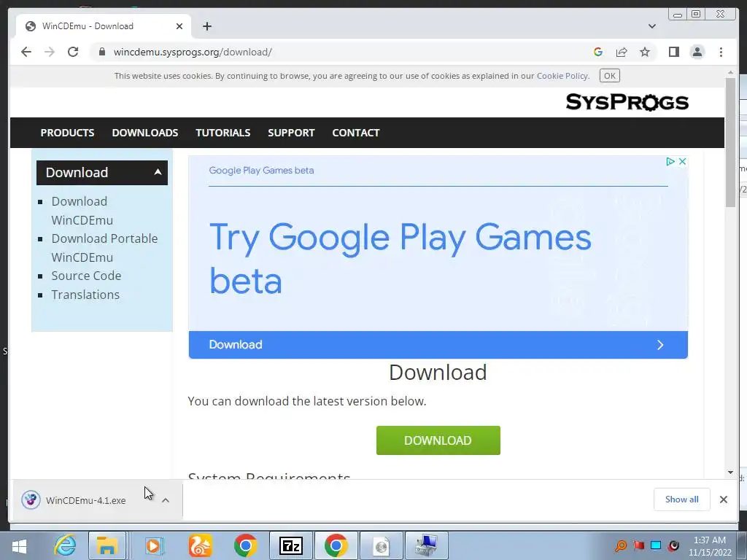Image resolution: width=747 pixels, height=560 pixels.
Task: Click the red flag tray icon
Action: 638,545
